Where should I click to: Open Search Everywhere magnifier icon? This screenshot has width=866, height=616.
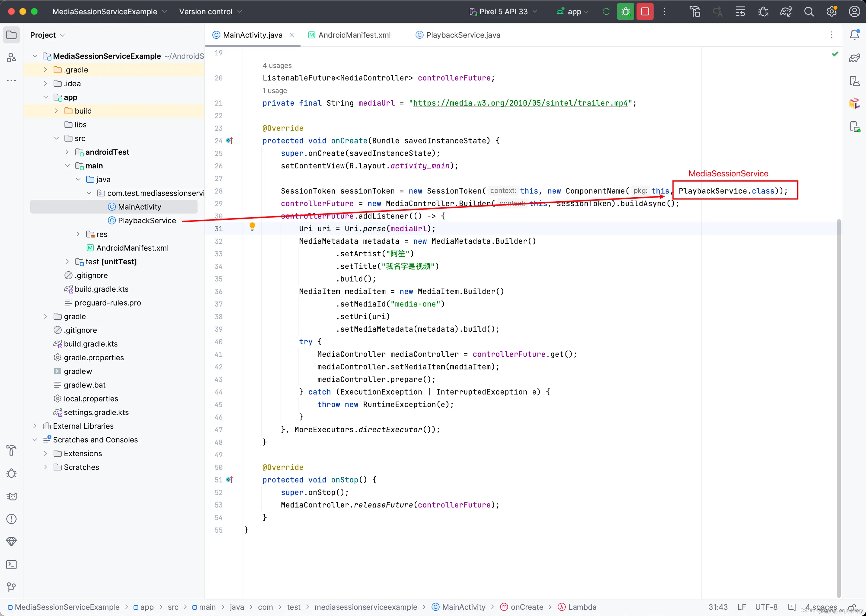(x=809, y=11)
